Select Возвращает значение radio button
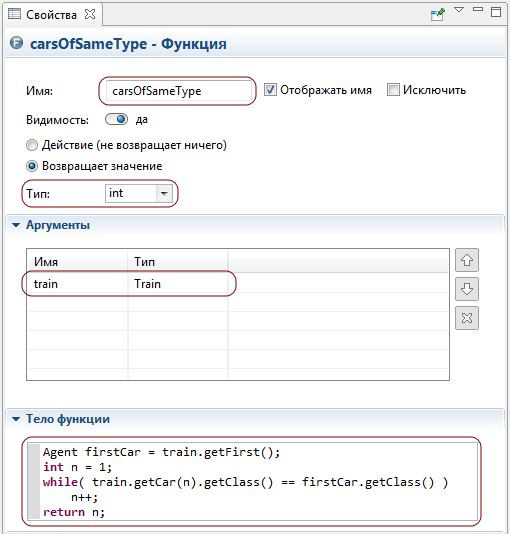The image size is (510, 534). tap(32, 166)
